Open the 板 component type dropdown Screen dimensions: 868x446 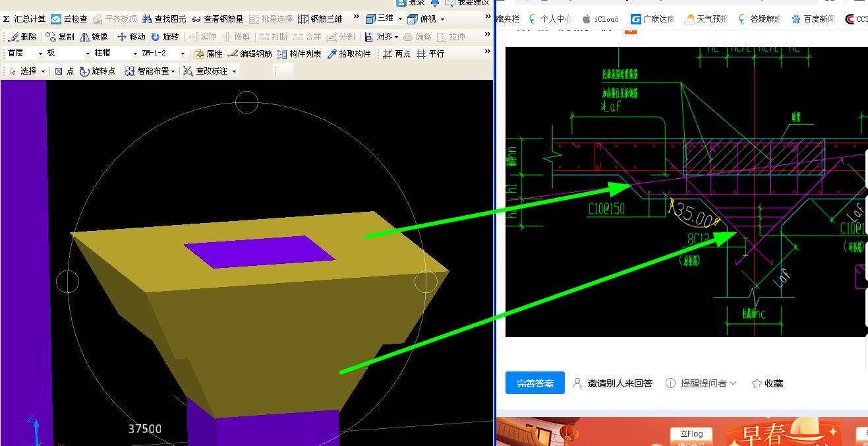coord(68,53)
